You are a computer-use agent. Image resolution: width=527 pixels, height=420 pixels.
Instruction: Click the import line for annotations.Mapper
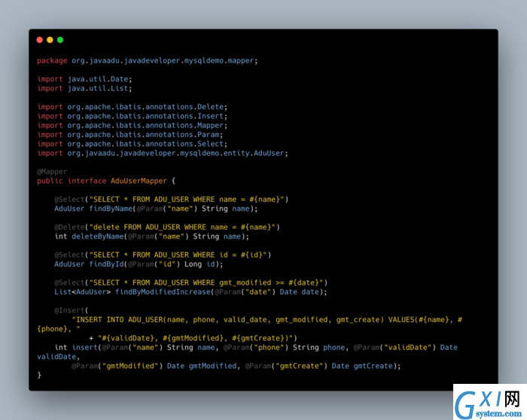(132, 126)
